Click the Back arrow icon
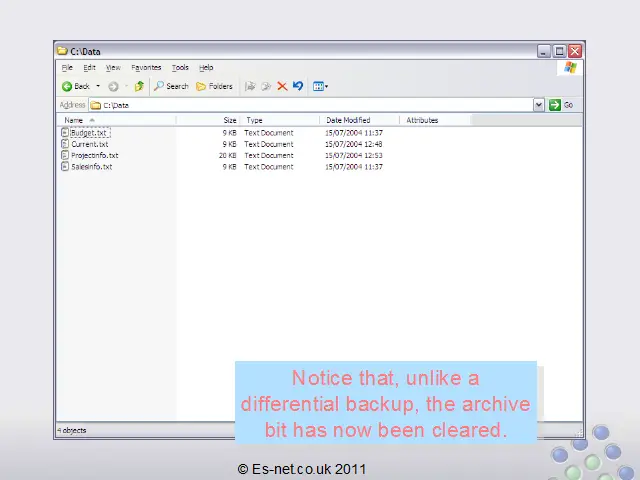 click(68, 87)
